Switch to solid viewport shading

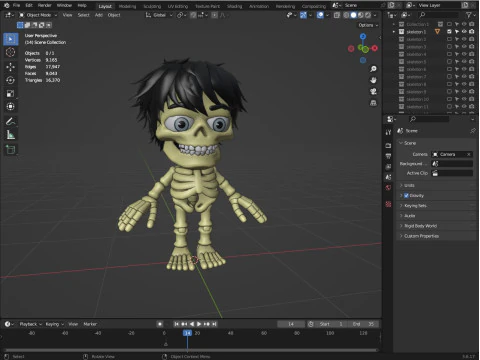click(353, 15)
